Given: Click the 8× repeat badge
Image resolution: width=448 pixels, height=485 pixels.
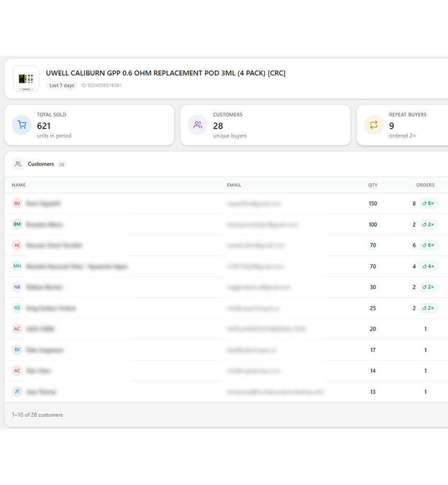Looking at the screenshot, I should point(428,203).
